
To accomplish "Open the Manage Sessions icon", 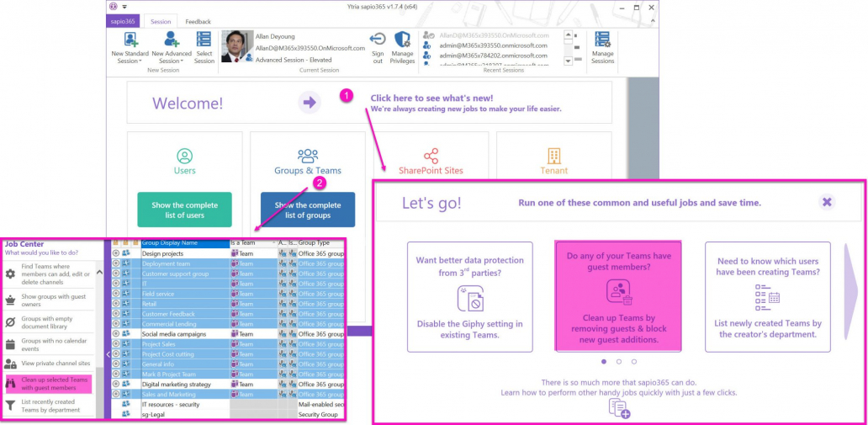I will pyautogui.click(x=602, y=40).
